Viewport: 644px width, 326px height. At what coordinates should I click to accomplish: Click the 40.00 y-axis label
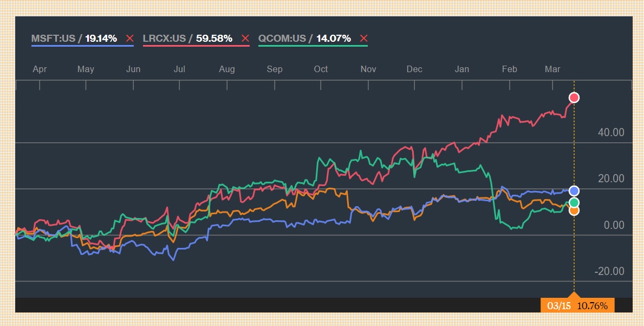(609, 133)
